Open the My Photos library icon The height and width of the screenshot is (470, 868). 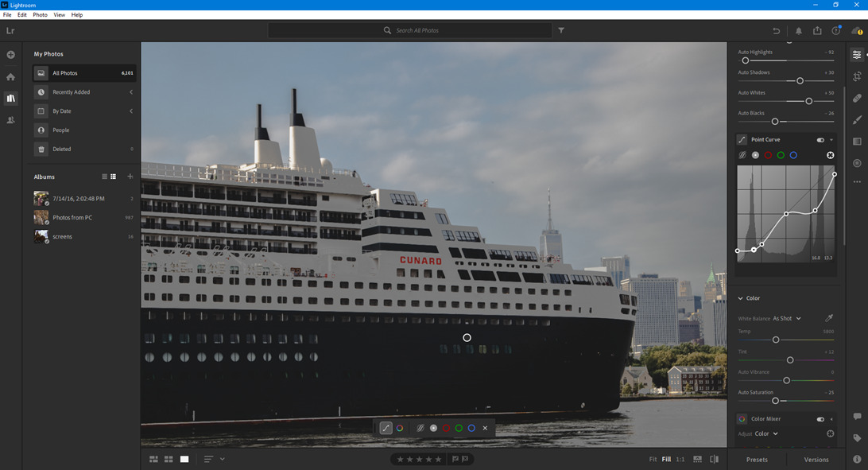tap(10, 98)
